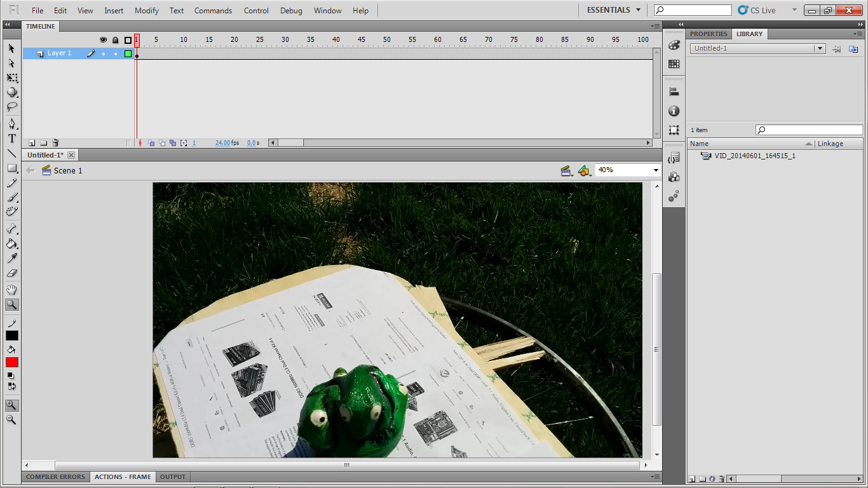The width and height of the screenshot is (868, 488).
Task: Open the Timeline panel options menu
Action: point(656,26)
